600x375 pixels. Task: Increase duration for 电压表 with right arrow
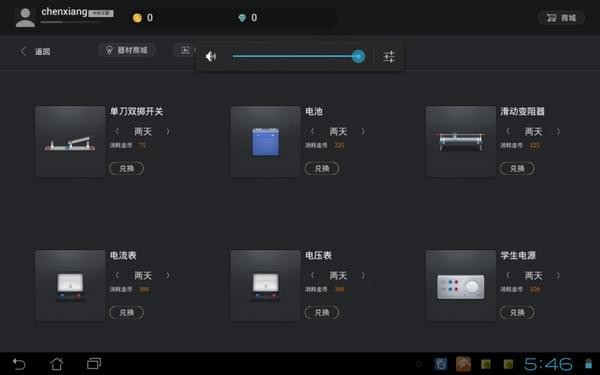coord(363,276)
